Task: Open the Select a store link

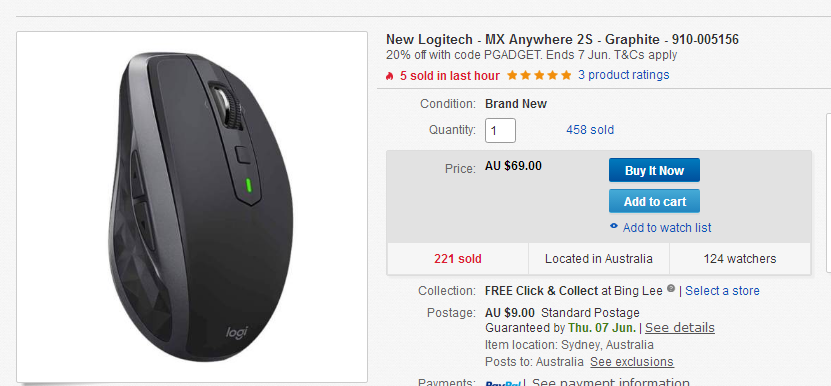Action: [x=722, y=291]
